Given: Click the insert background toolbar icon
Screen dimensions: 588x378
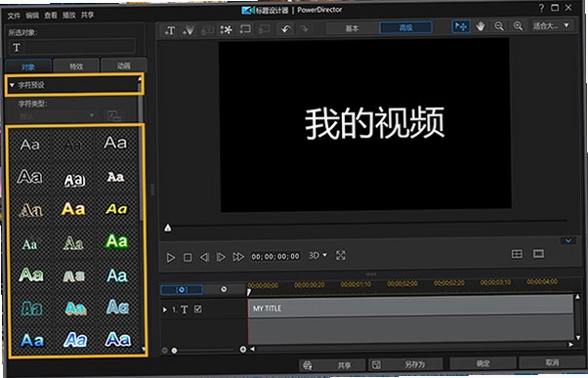Looking at the screenshot, I should 245,29.
